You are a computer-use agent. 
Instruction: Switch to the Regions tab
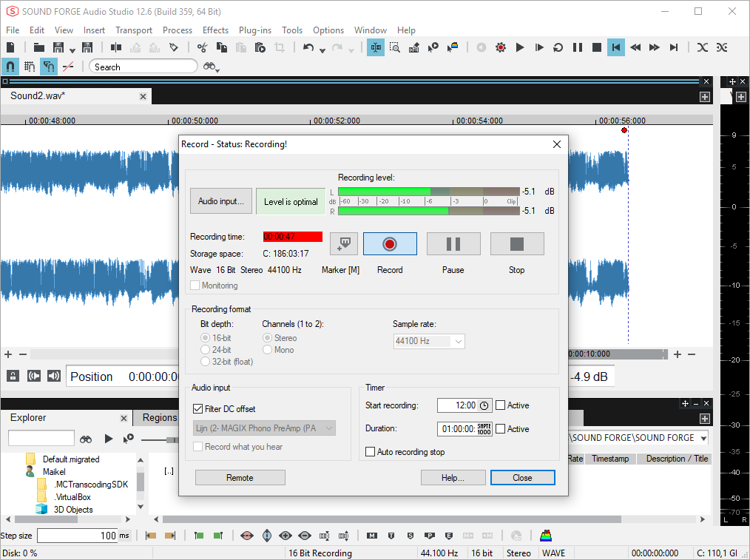tap(160, 417)
